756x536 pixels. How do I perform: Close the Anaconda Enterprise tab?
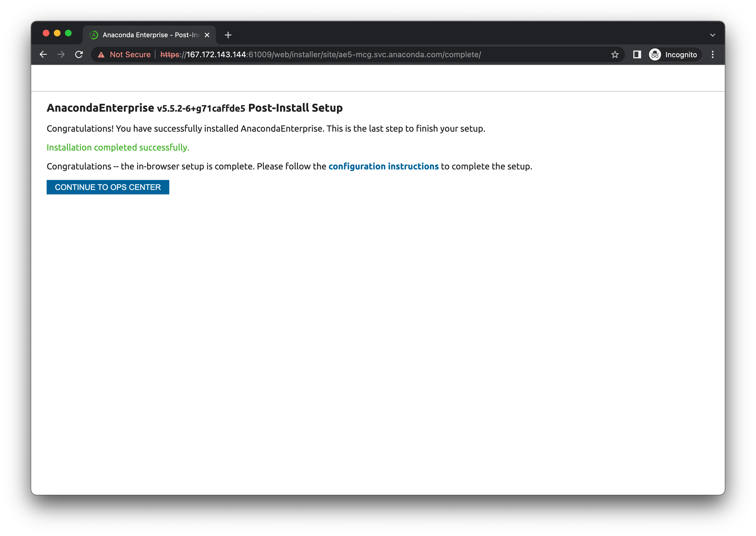click(x=207, y=35)
